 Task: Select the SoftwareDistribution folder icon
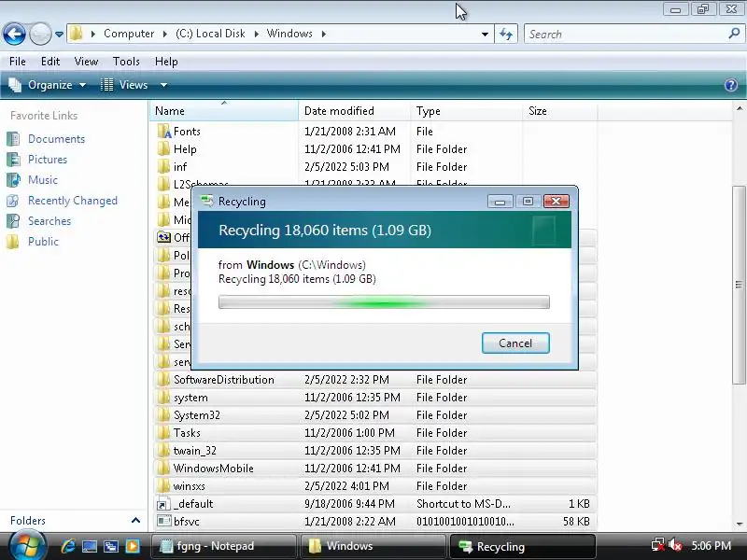coord(164,380)
